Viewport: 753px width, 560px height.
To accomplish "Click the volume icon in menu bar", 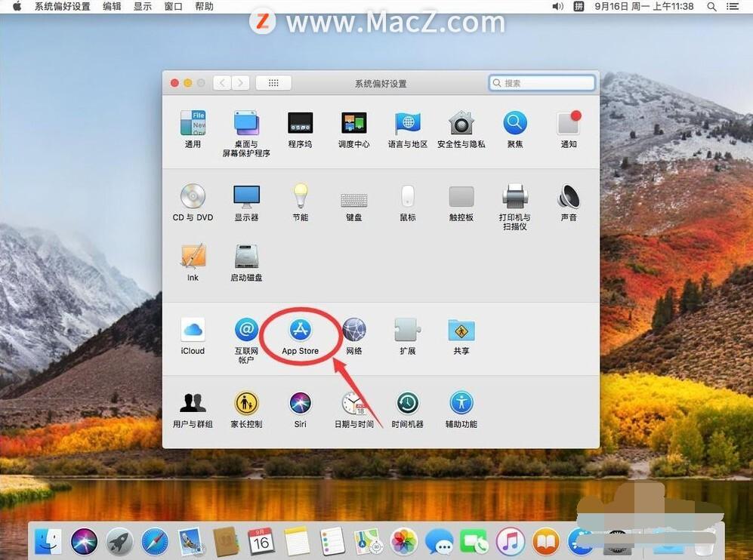I will coord(557,6).
